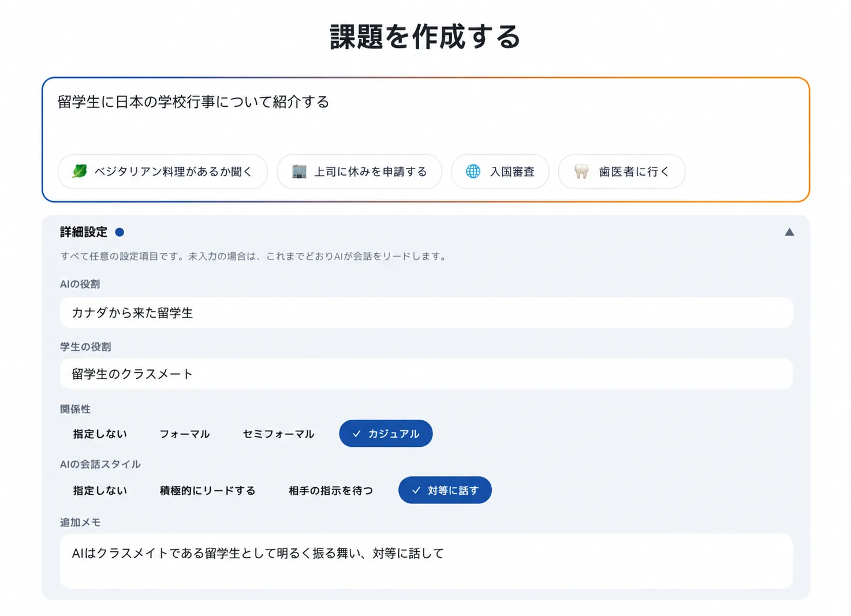The width and height of the screenshot is (851, 616).
Task: Click the AIの会話スタイル label
Action: (x=100, y=464)
